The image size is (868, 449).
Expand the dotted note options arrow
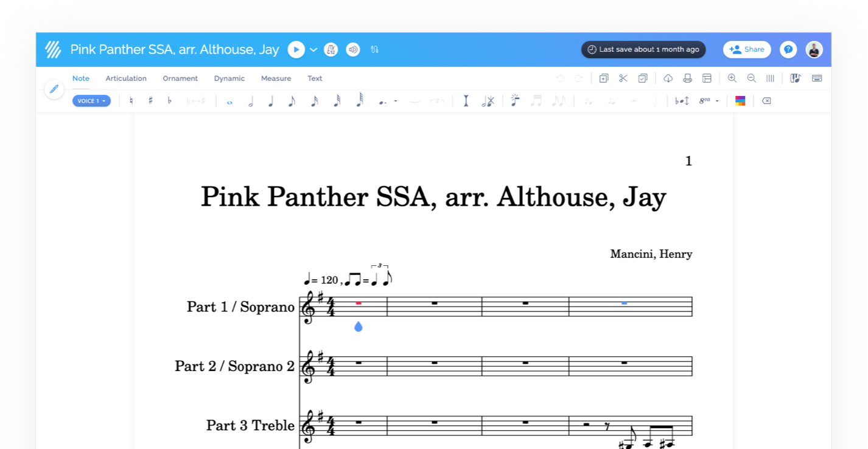(396, 101)
